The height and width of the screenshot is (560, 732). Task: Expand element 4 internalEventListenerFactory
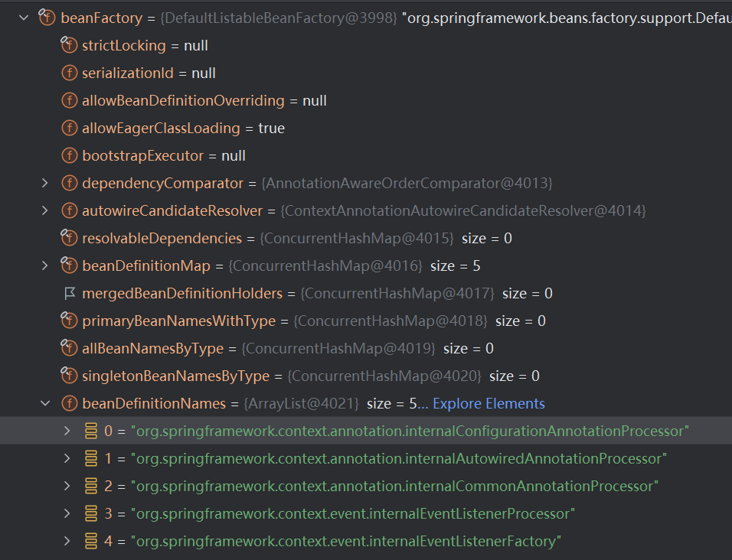pos(67,542)
